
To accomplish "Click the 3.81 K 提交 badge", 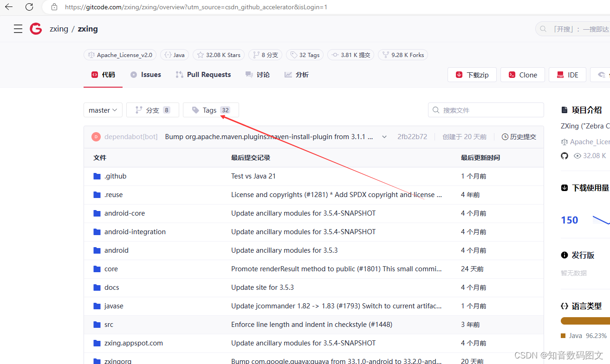I will (x=350, y=55).
